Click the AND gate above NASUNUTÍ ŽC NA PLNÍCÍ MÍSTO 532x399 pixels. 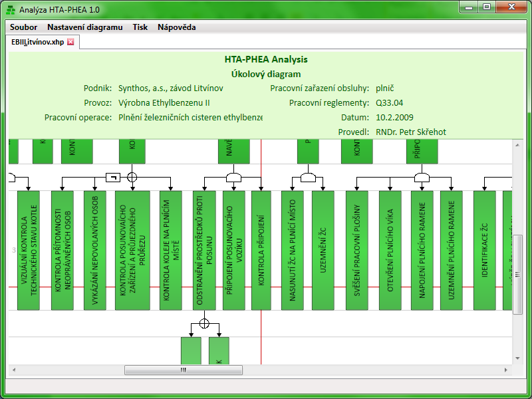point(308,178)
